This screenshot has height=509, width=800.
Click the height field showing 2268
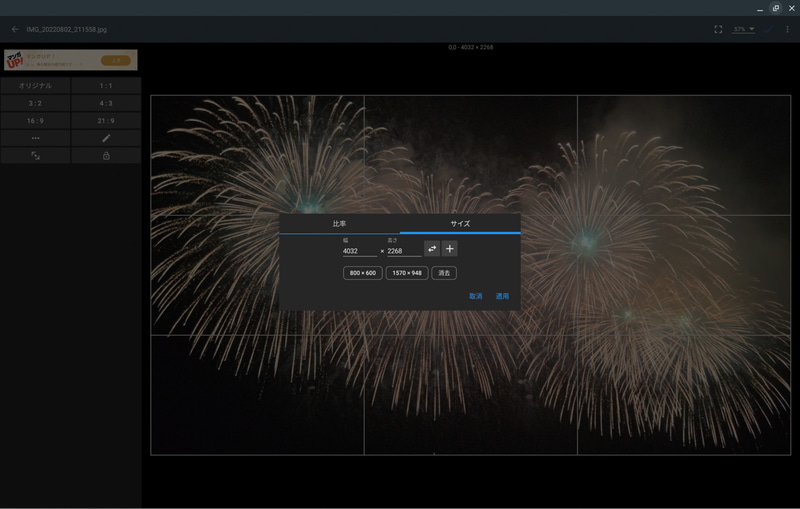coord(404,251)
